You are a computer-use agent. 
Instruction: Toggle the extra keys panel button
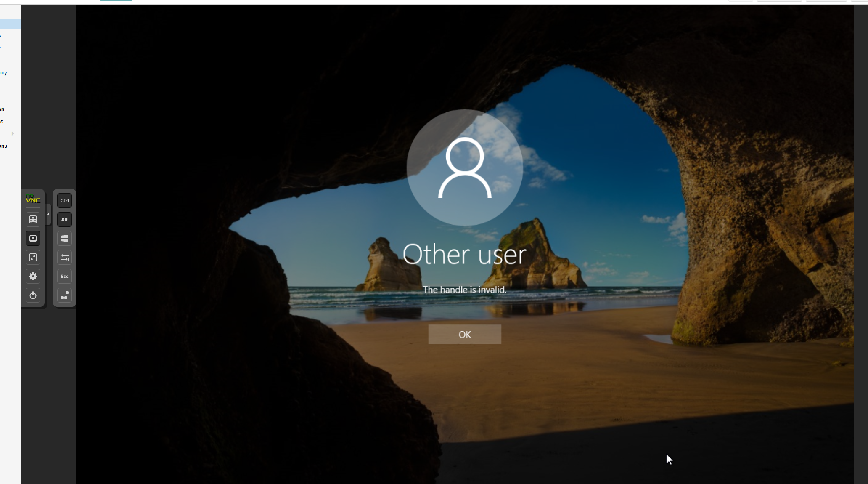click(33, 238)
